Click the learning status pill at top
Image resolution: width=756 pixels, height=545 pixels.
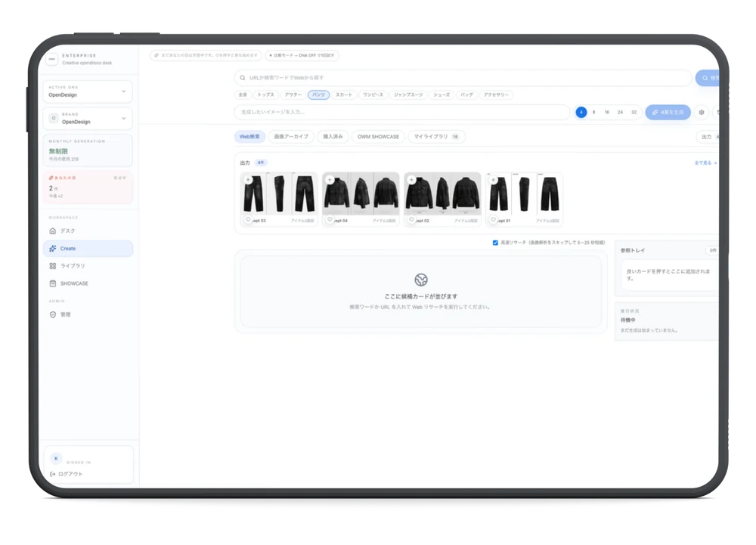(x=206, y=55)
